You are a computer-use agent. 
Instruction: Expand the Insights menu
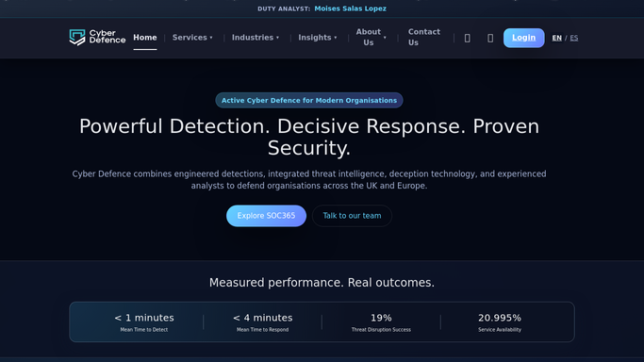[318, 38]
